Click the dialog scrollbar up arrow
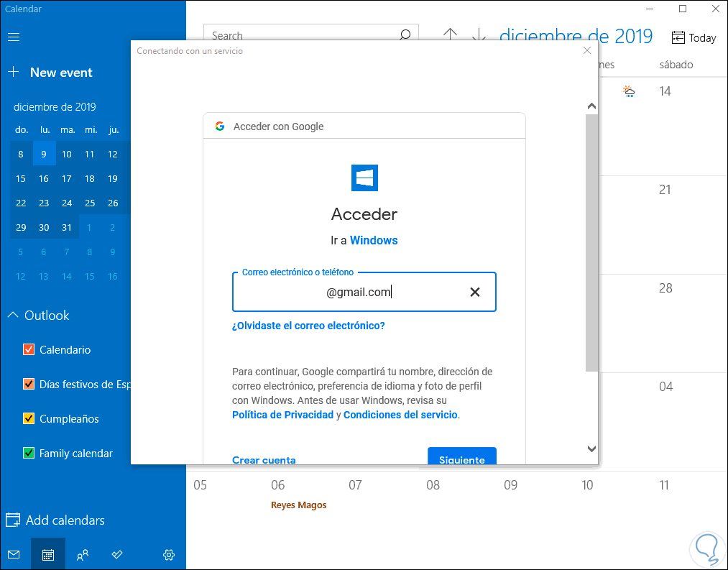 point(591,106)
